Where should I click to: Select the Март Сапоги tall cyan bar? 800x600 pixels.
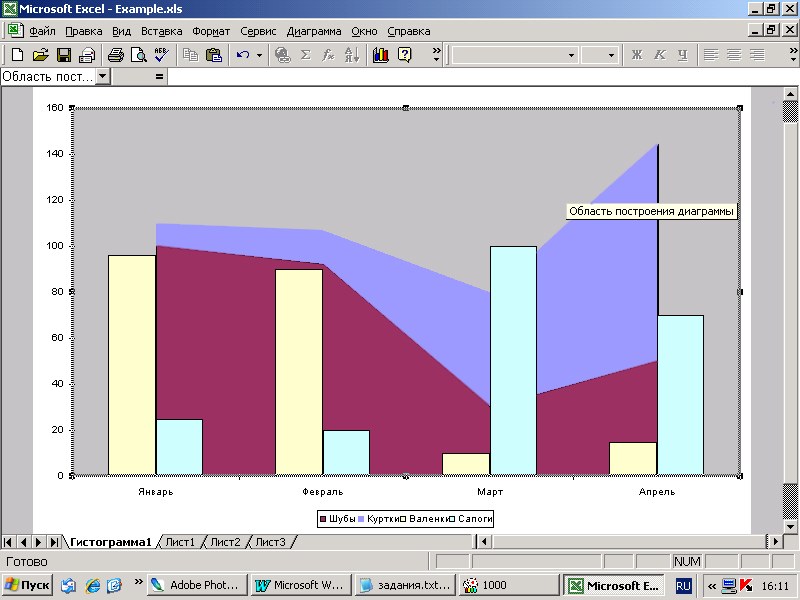[513, 361]
